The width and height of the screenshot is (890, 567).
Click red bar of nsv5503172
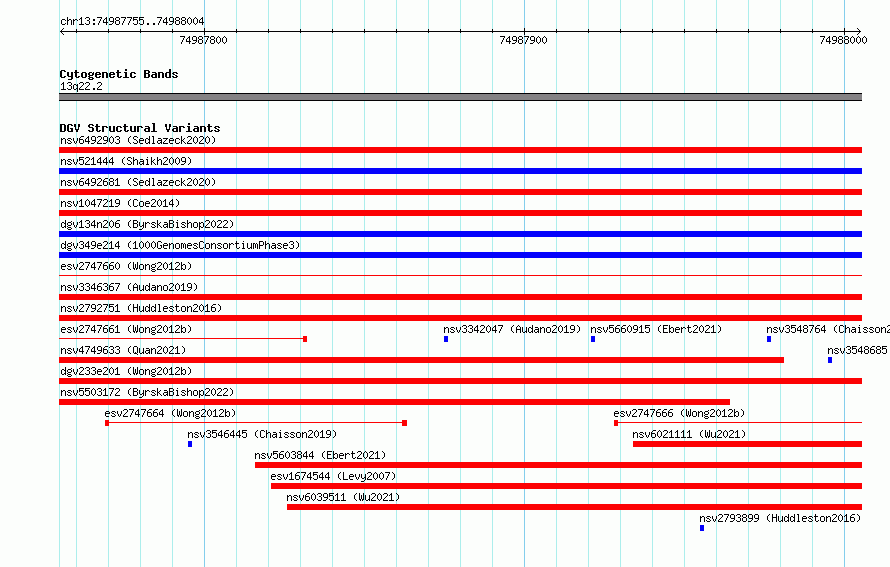pos(394,402)
